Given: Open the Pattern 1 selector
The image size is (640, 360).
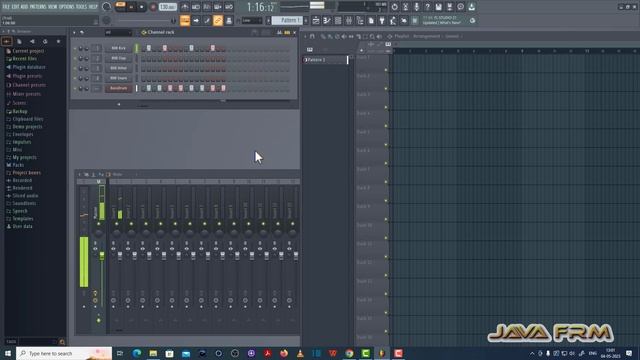Looking at the screenshot, I should 287,20.
